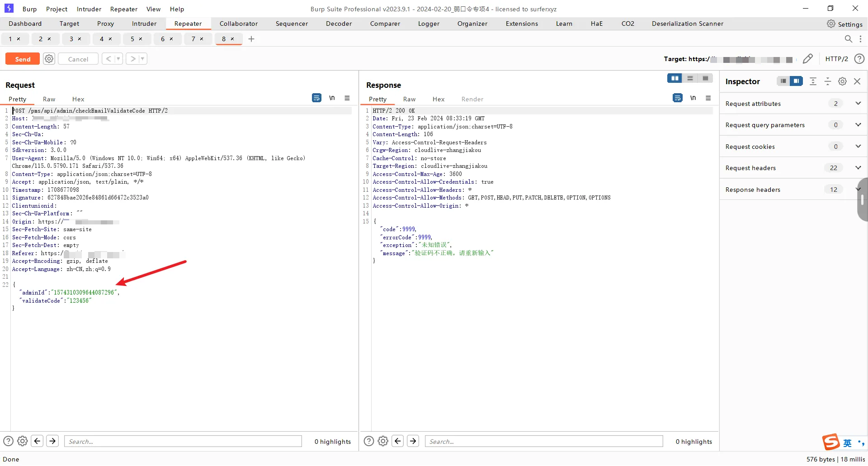
Task: Show non-printable characters in Response panel
Action: [693, 98]
